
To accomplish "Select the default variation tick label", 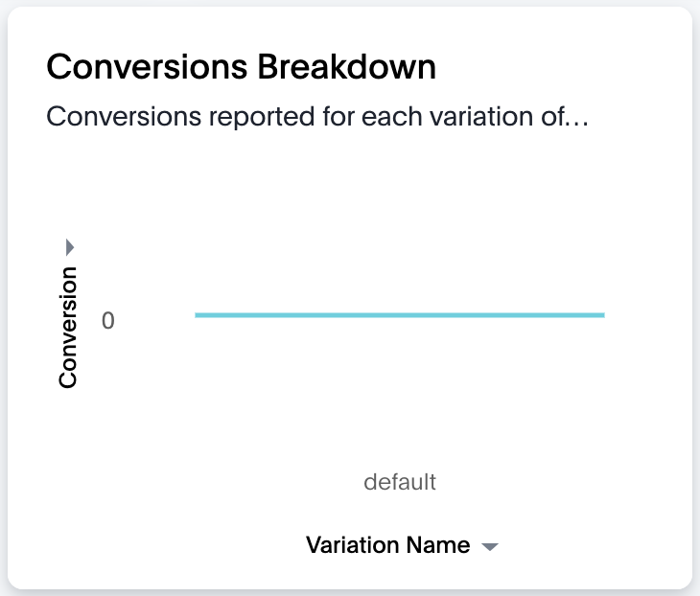I will [x=400, y=482].
